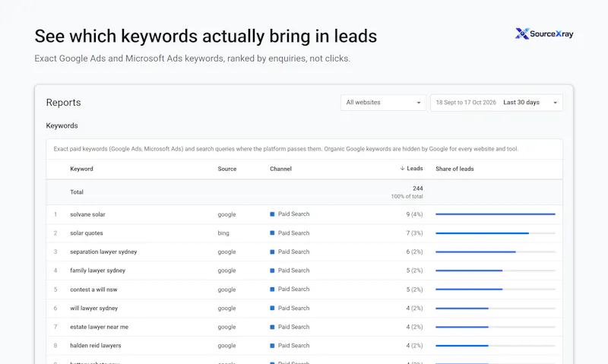Select the keyword 'will lawyer sydney'
The image size is (608, 364).
[93, 309]
